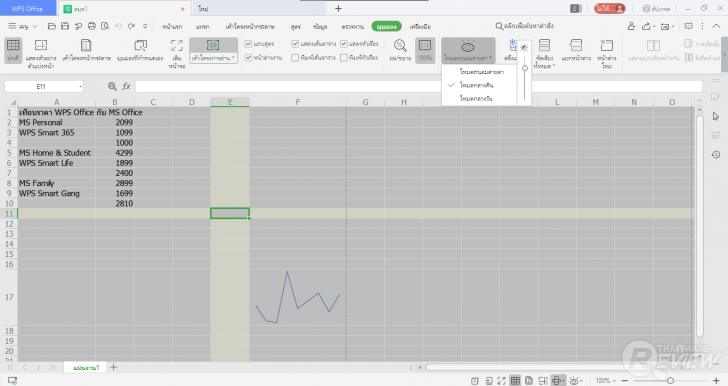Collapse the ribbon using top-right chevron
This screenshot has height=386, width=728.
click(x=716, y=26)
